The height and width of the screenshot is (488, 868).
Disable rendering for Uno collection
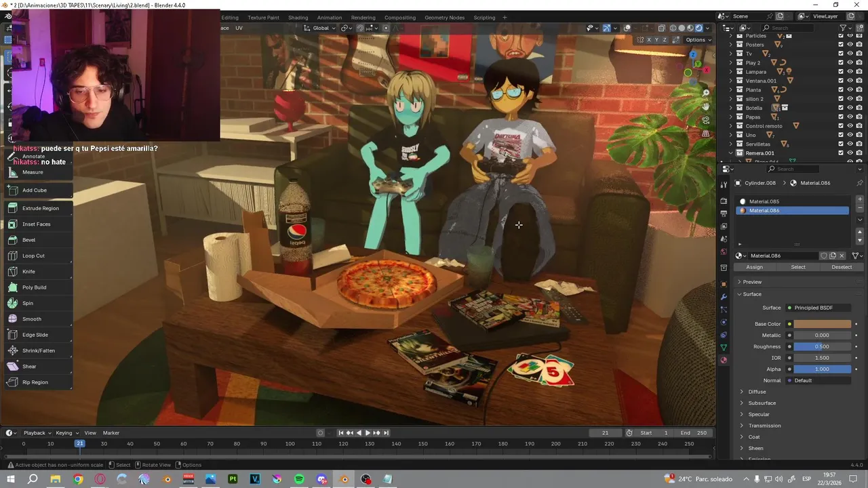(x=859, y=135)
